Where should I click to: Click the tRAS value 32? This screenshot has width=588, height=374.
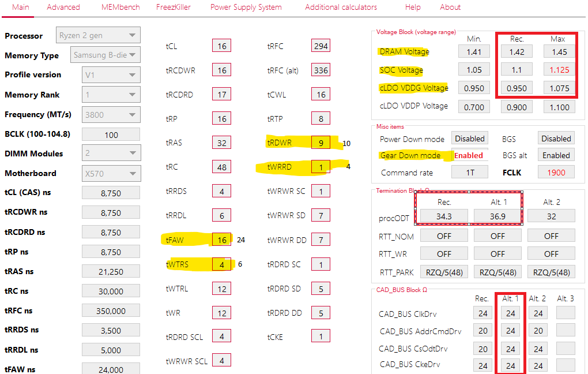[x=221, y=143]
